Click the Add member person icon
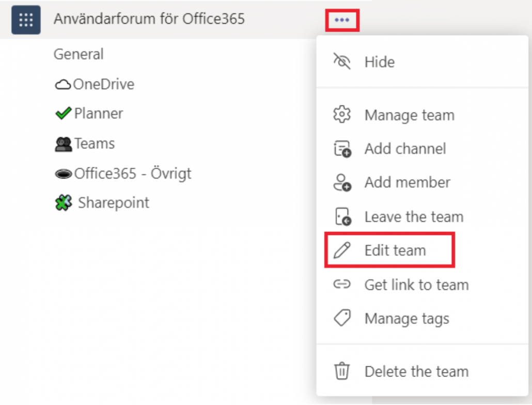 [x=342, y=182]
